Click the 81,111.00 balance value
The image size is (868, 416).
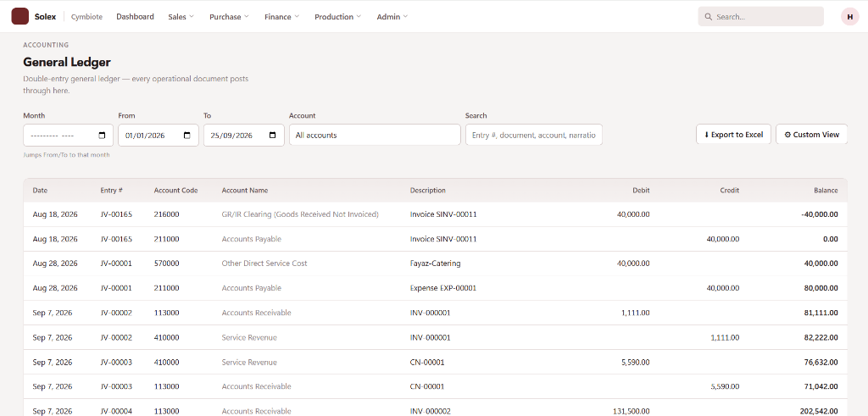pyautogui.click(x=821, y=313)
